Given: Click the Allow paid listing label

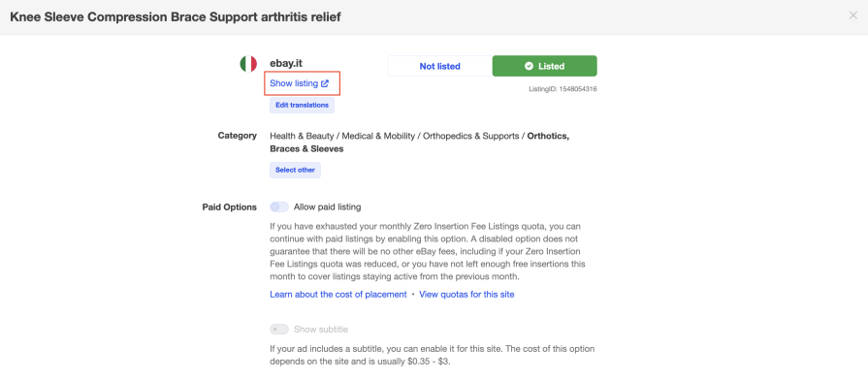Looking at the screenshot, I should (x=327, y=206).
